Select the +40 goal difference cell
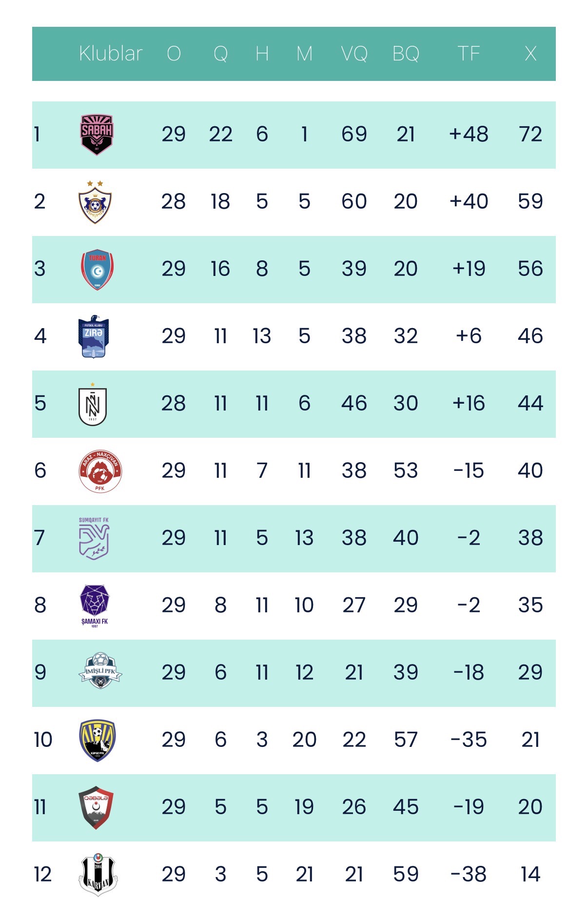 pos(469,202)
